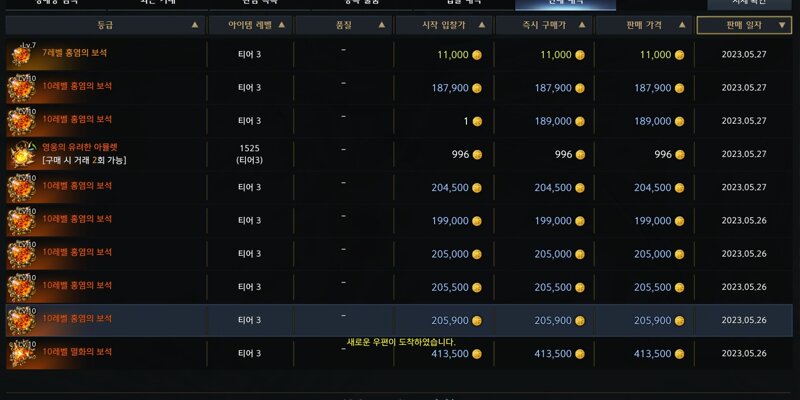Click gem icon of the 187,900 gold row
This screenshot has width=800, height=400.
[21, 88]
